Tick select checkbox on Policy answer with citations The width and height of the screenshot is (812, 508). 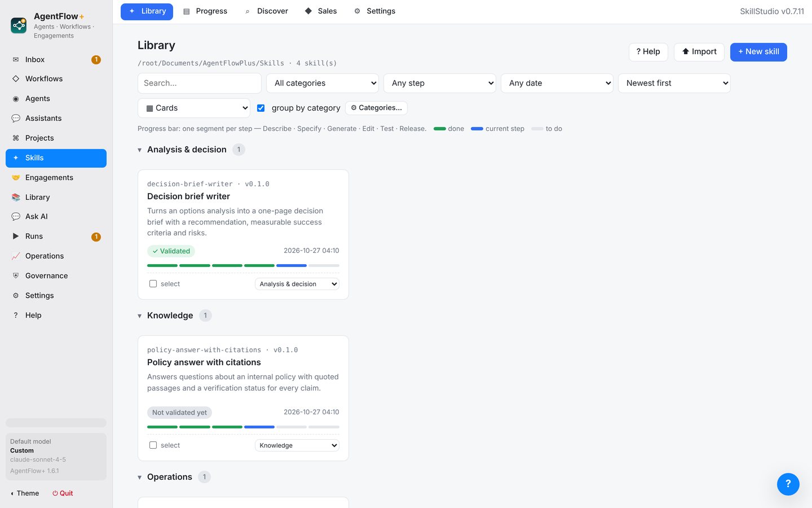[153, 445]
